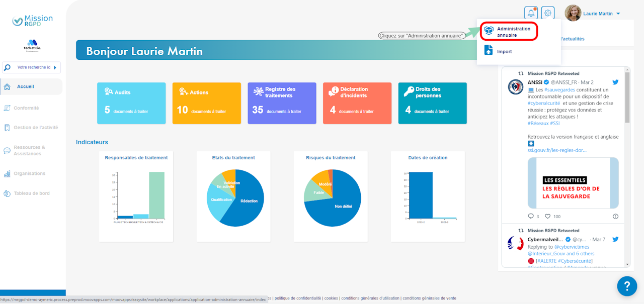
Task: Open conditions générales d'utilisation footer link
Action: [x=370, y=298]
